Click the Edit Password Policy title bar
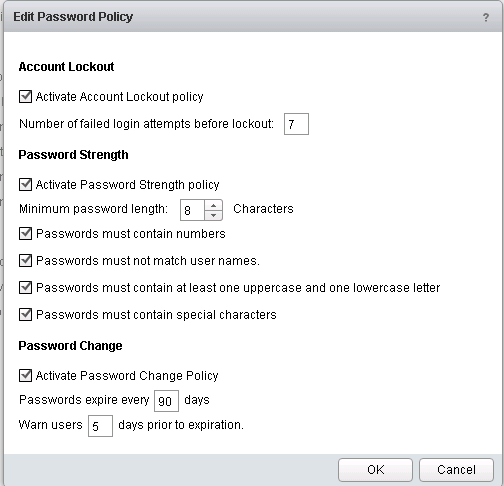The height and width of the screenshot is (486, 504). tap(253, 17)
